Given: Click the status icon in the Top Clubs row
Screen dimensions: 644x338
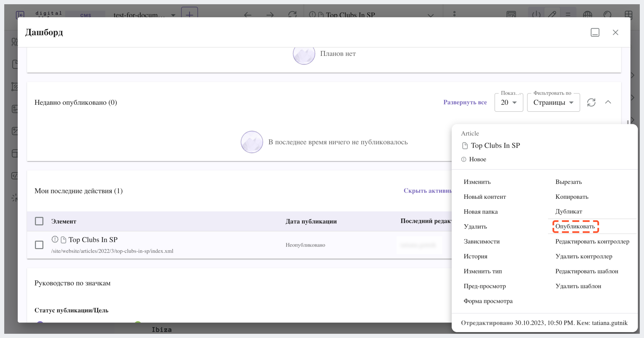Looking at the screenshot, I should pos(55,239).
